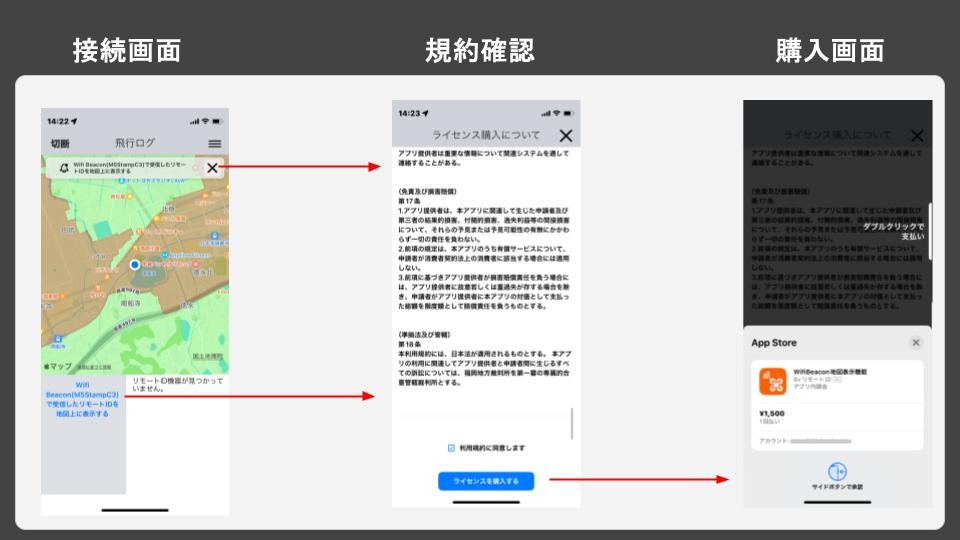Click the ライセンスを購入する button
The height and width of the screenshot is (540, 960).
(486, 481)
